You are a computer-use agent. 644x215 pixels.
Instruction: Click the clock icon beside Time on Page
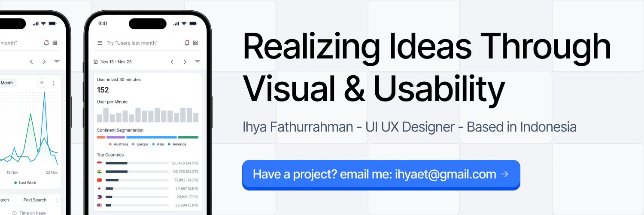point(15,213)
